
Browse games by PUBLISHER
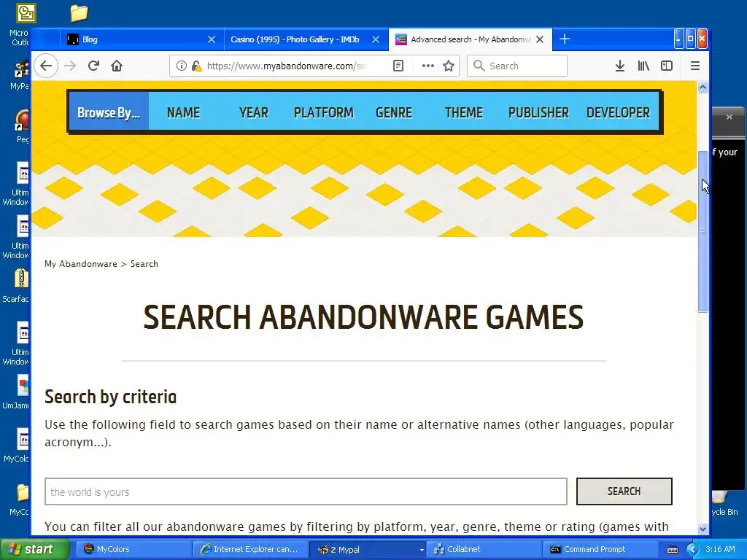[538, 112]
